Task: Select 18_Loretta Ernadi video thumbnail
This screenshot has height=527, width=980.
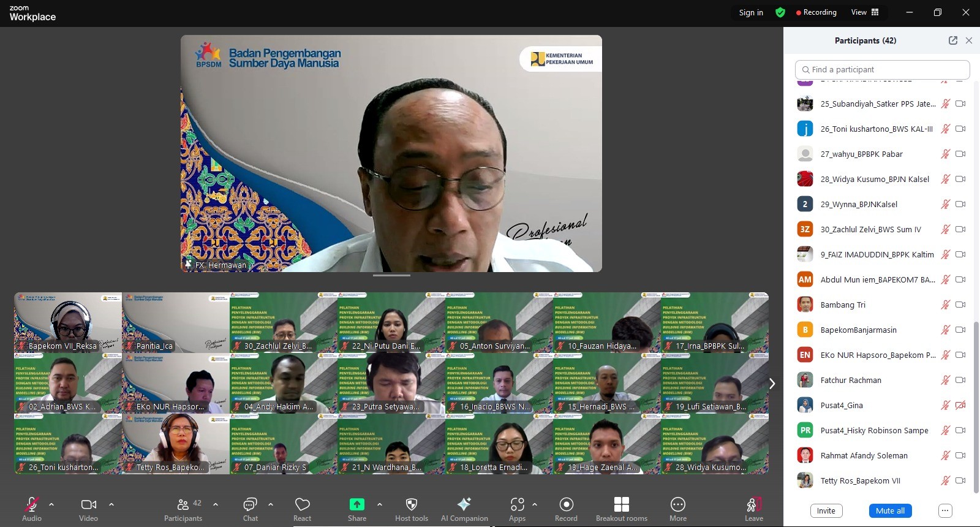Action: pyautogui.click(x=499, y=444)
